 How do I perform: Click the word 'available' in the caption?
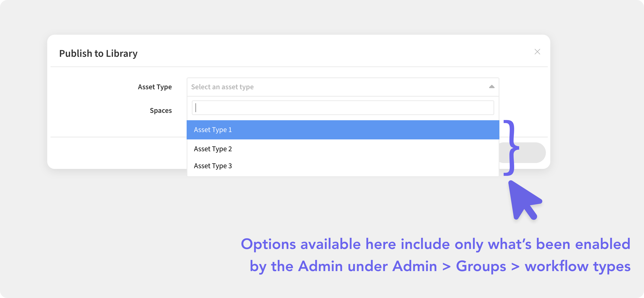pyautogui.click(x=330, y=244)
